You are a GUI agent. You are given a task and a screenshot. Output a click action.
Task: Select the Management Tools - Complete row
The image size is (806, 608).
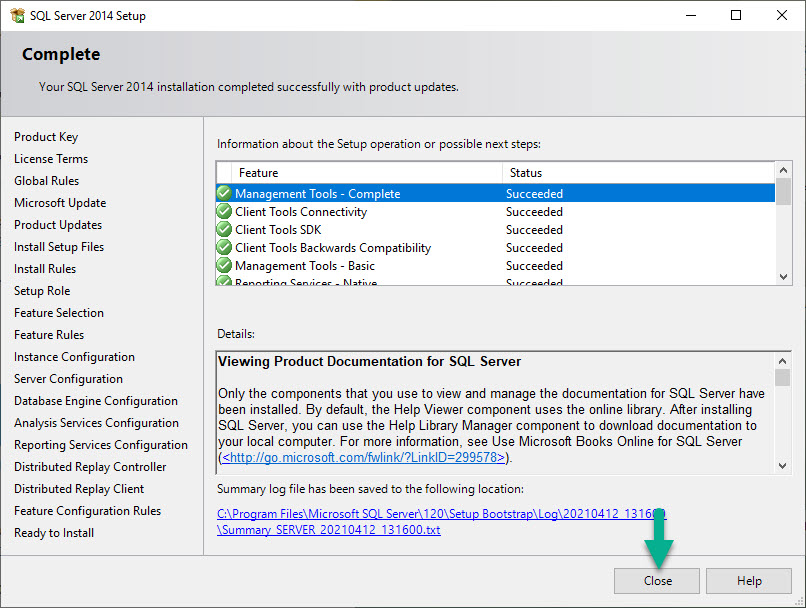pos(496,193)
